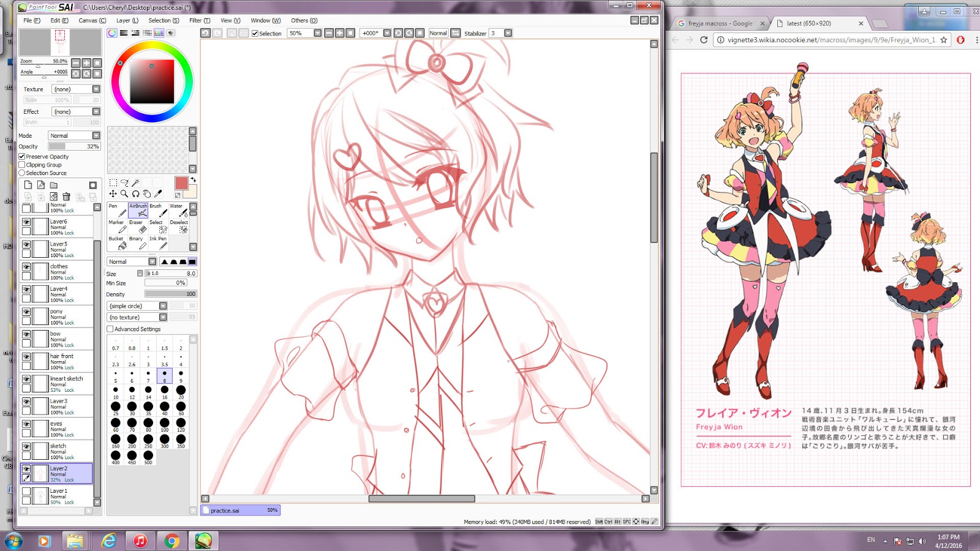Select the Marker tool
Viewport: 980px width, 551px height.
(117, 227)
